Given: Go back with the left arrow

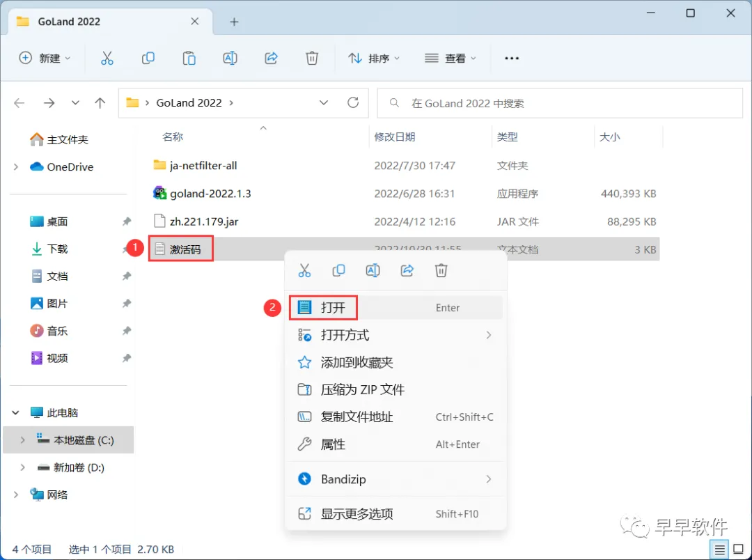Looking at the screenshot, I should pyautogui.click(x=19, y=102).
